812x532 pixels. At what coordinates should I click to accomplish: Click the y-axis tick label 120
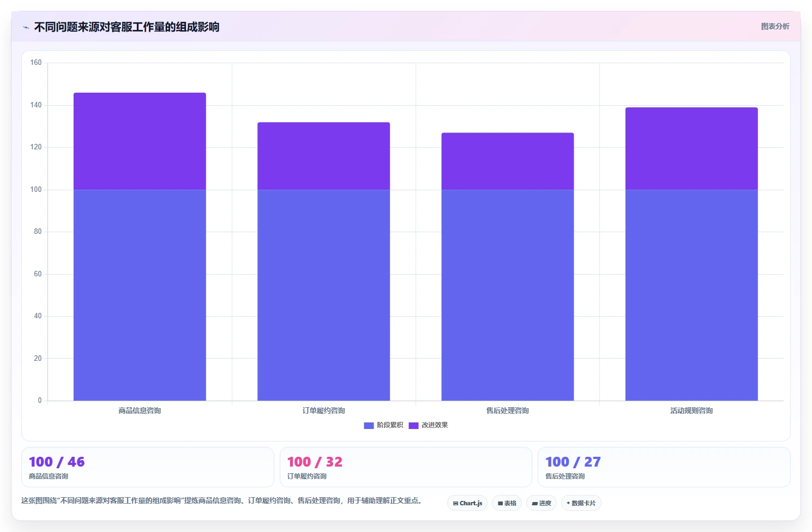click(x=36, y=147)
